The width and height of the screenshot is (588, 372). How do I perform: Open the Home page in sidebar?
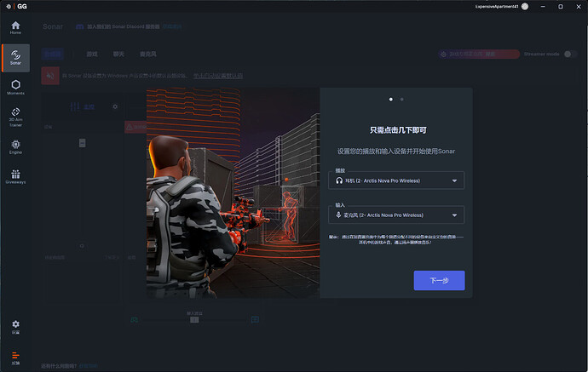pos(15,26)
